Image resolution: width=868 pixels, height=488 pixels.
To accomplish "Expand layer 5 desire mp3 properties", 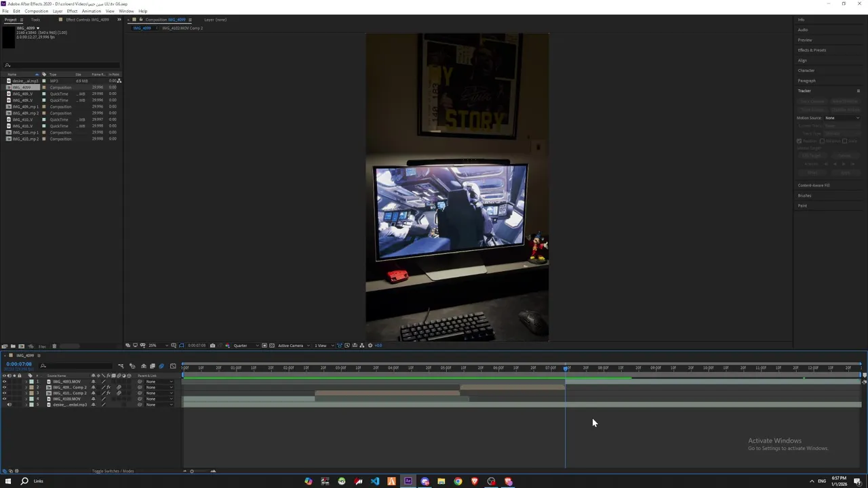I will point(26,405).
